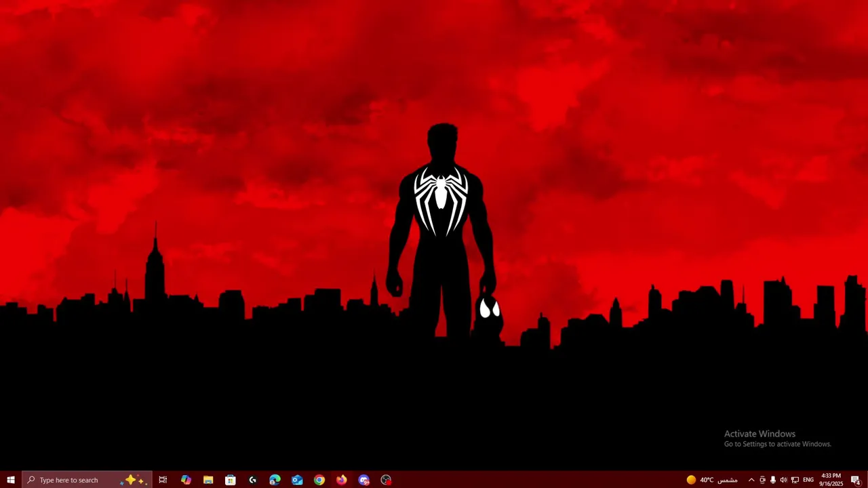Screen dimensions: 868x488
Task: Open File Explorer from the taskbar
Action: click(208, 480)
